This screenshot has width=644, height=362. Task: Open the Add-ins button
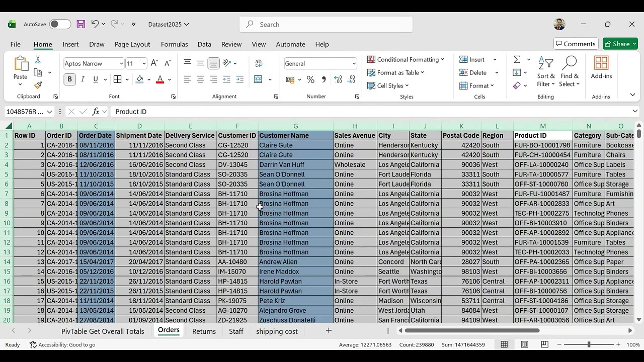coord(601,68)
